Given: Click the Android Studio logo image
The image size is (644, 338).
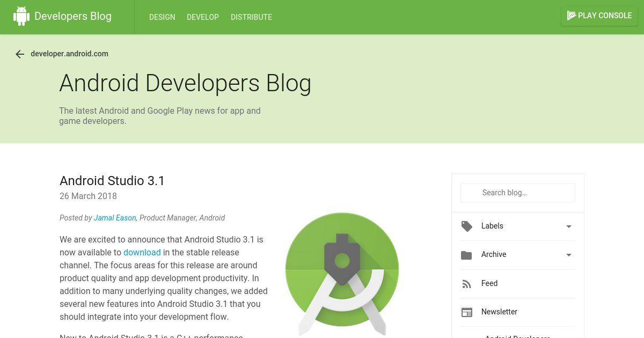Looking at the screenshot, I should (342, 274).
